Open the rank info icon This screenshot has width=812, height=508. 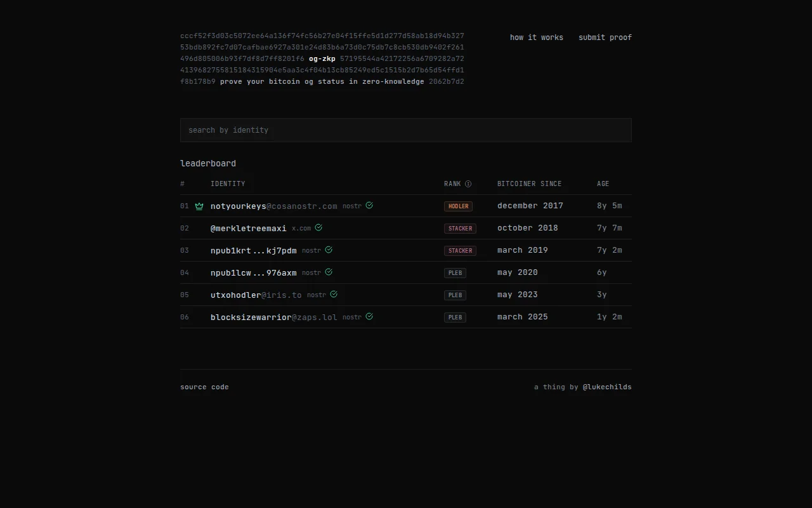pos(468,184)
